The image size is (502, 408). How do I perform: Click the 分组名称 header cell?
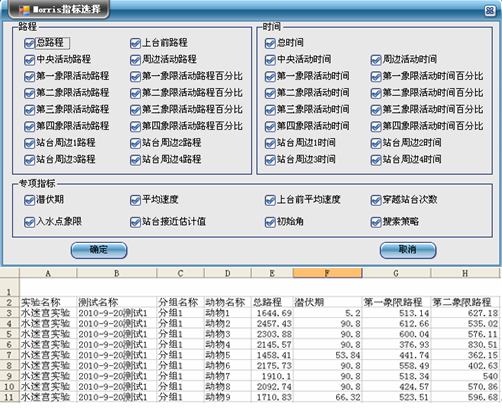pyautogui.click(x=181, y=302)
